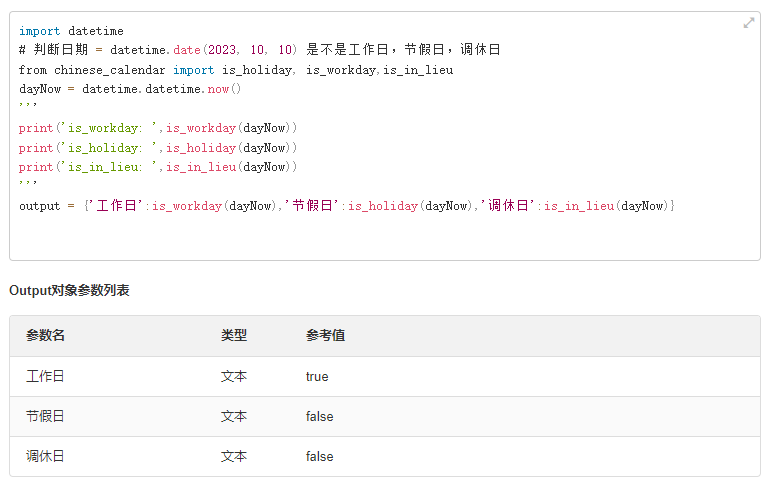
Task: Click the output dictionary assignment line
Action: [x=347, y=206]
